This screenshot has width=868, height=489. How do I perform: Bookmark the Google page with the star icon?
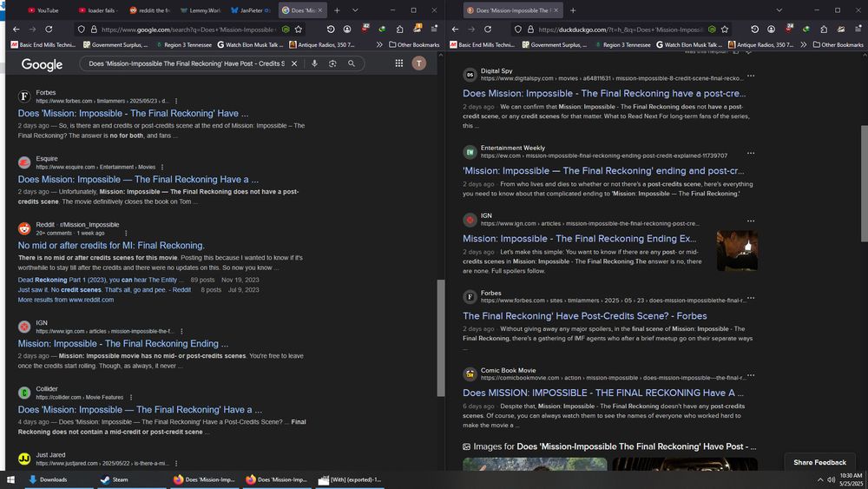[x=299, y=30]
